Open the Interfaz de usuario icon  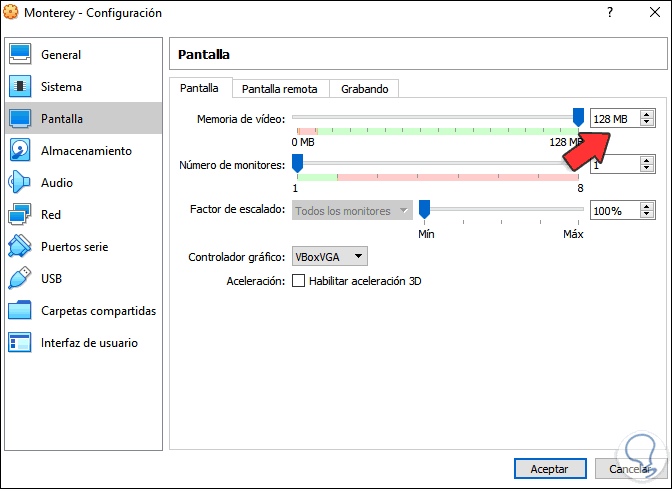pos(20,342)
